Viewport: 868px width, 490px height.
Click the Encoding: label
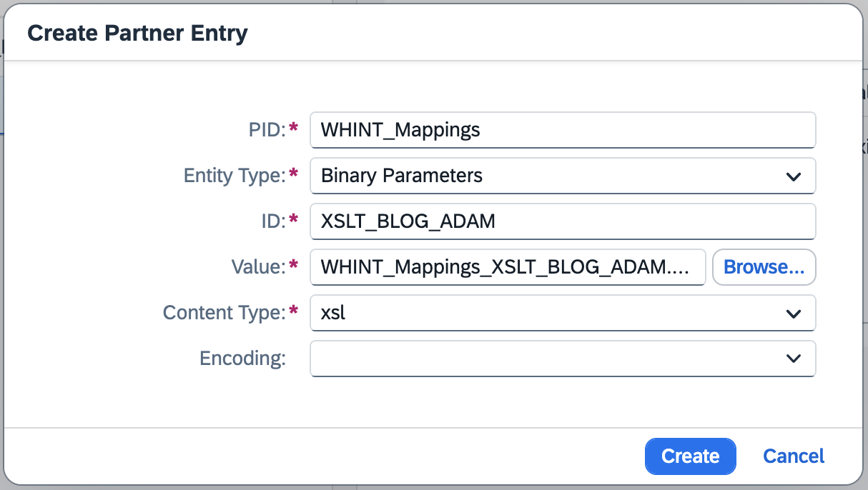click(242, 359)
